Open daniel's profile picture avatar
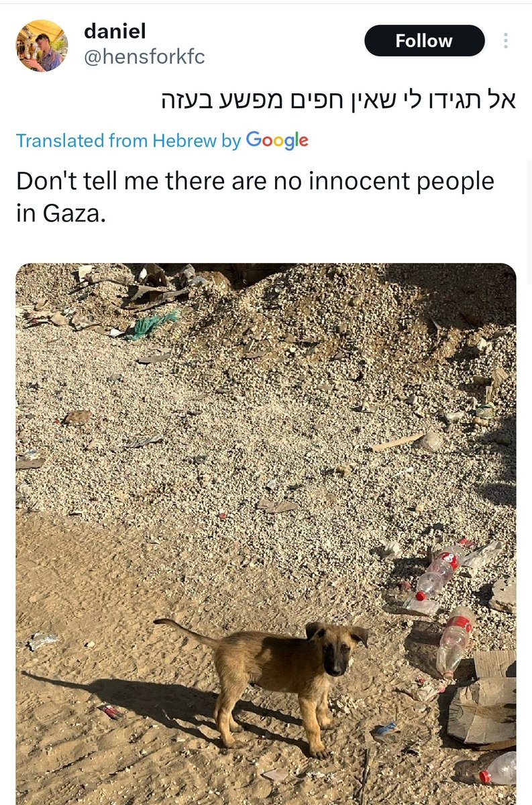Image resolution: width=532 pixels, height=805 pixels. click(x=42, y=46)
